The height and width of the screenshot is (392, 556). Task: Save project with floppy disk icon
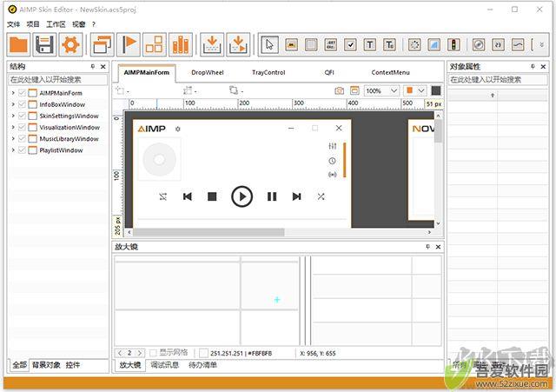(x=44, y=44)
